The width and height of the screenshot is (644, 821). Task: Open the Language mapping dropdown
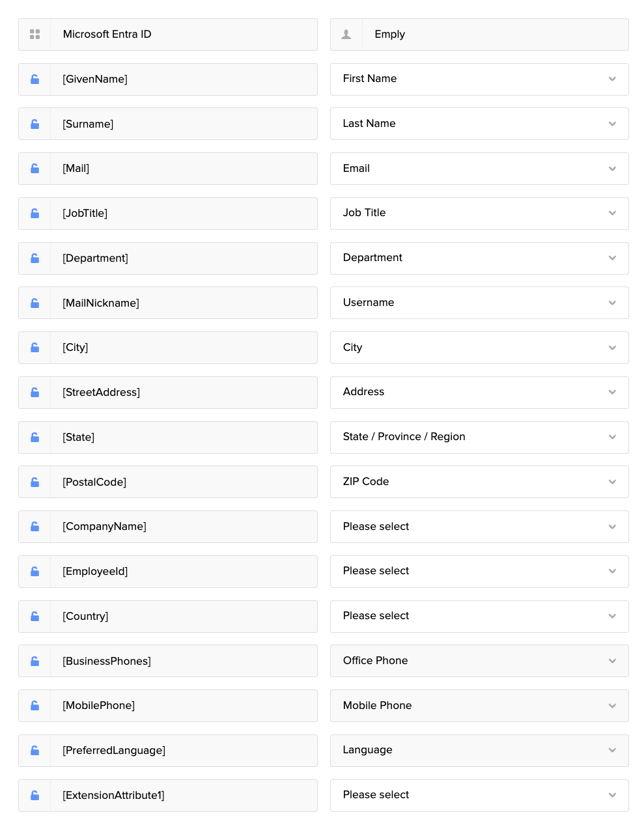[x=479, y=751]
